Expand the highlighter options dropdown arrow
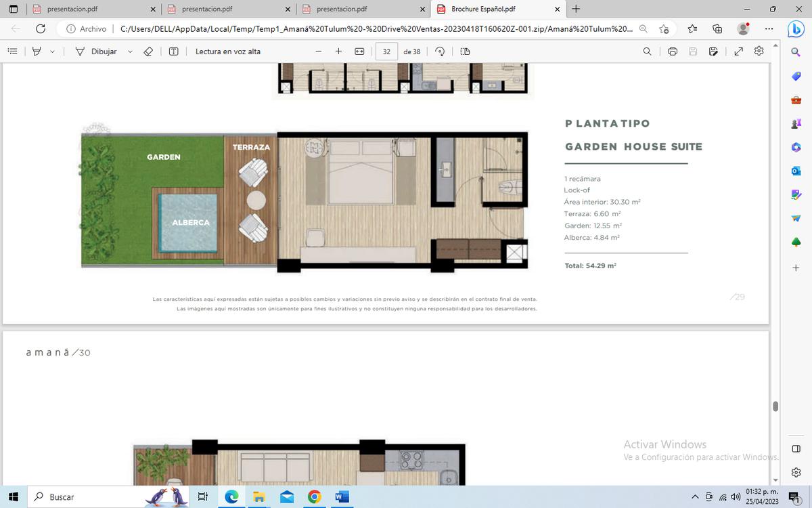 [53, 51]
